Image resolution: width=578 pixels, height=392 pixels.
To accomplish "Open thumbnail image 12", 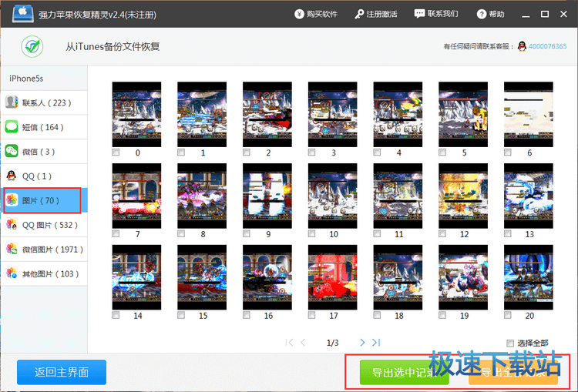I will 463,196.
